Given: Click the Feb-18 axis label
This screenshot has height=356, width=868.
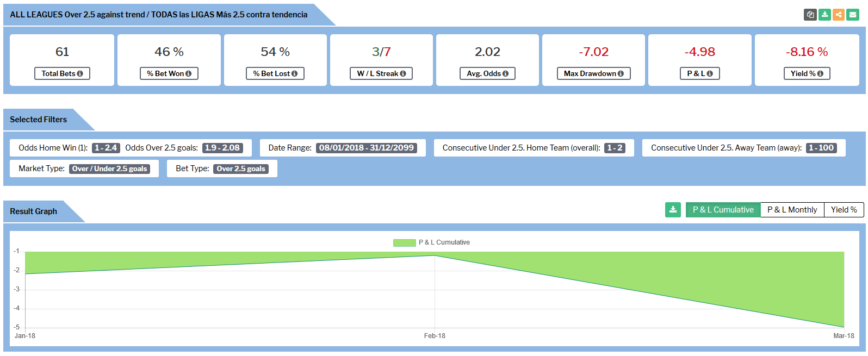Looking at the screenshot, I should tap(435, 336).
